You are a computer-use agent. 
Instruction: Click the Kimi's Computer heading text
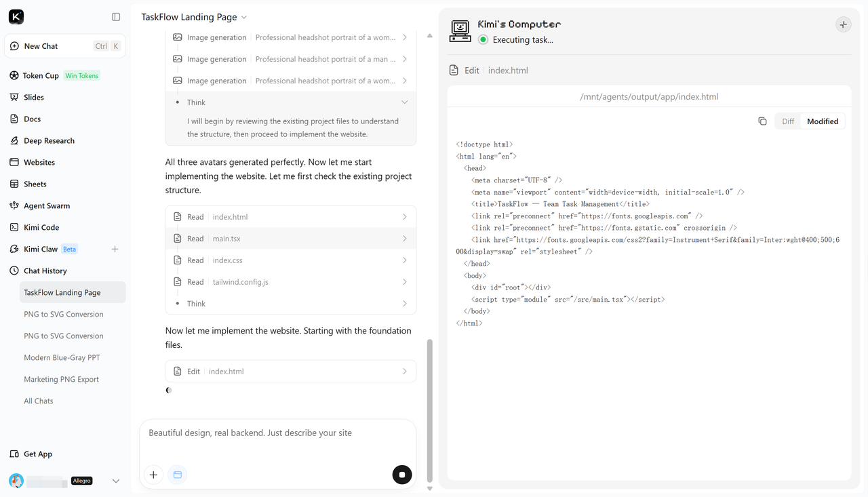coord(519,24)
